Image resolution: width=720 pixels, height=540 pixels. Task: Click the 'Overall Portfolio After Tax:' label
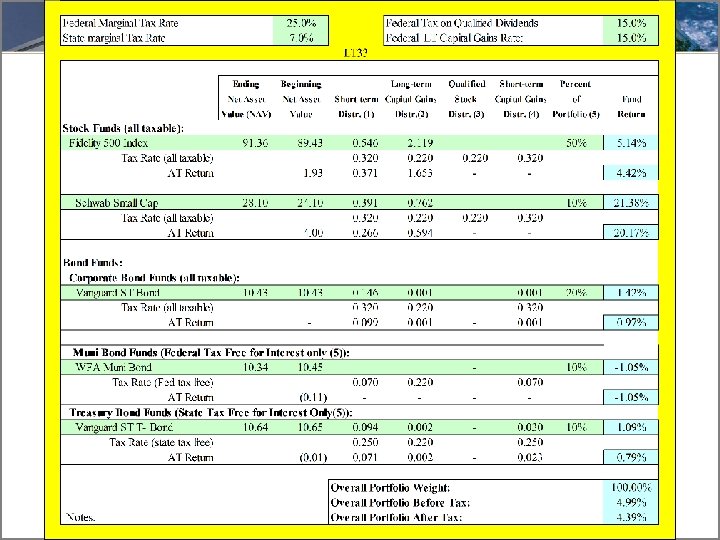pos(396,518)
